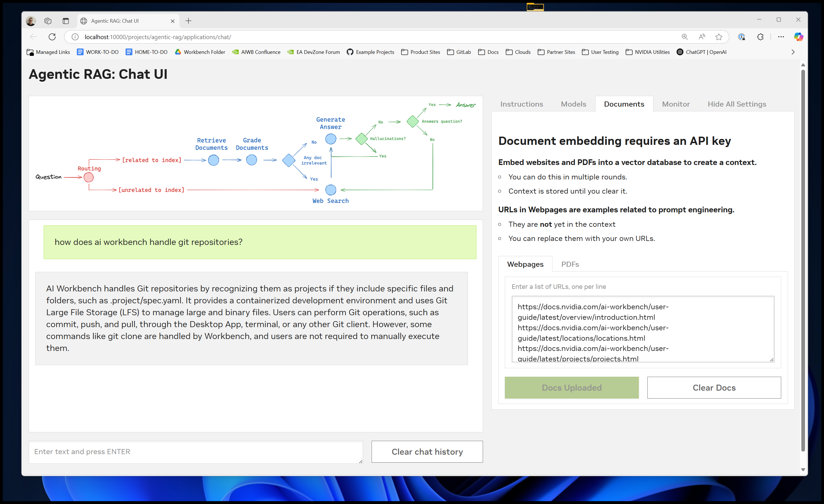Open the WORK-TO-DO bookmark

[98, 52]
